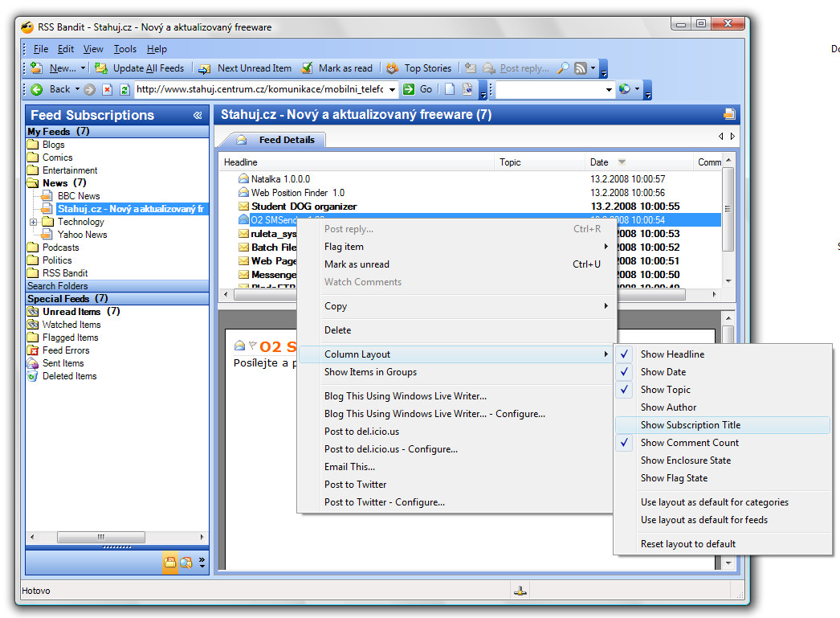The width and height of the screenshot is (840, 618).
Task: Open the RSS icon dropdown arrow
Action: pos(593,68)
